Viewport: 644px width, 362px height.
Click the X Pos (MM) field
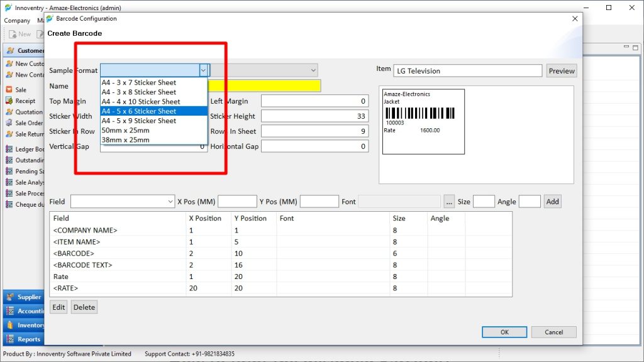(x=237, y=202)
